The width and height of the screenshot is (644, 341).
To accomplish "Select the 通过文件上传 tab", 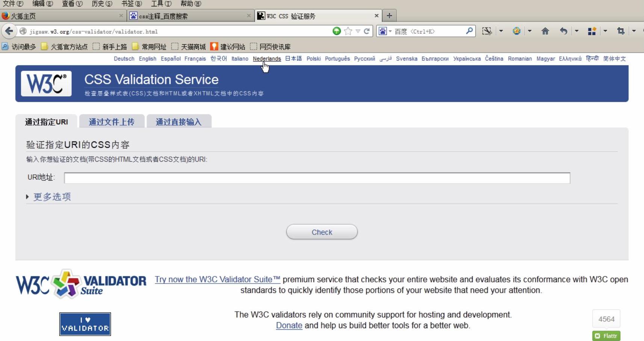I will 112,121.
